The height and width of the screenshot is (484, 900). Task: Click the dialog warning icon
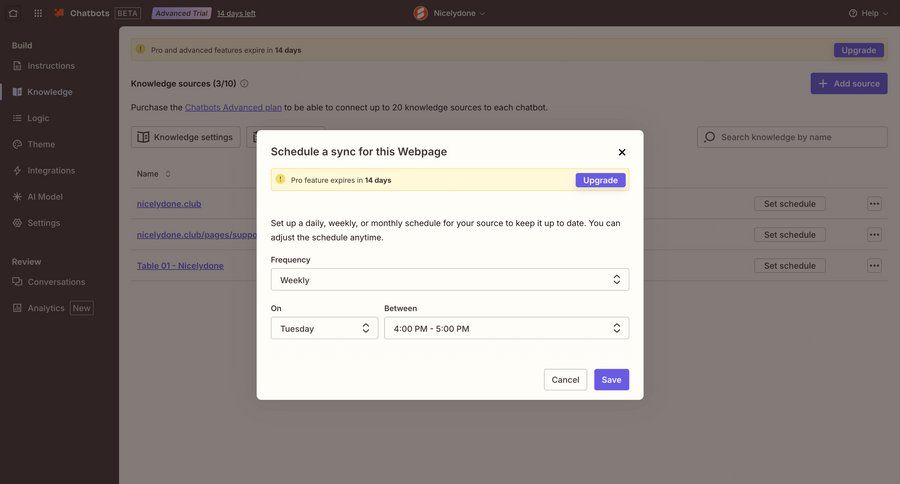click(x=280, y=179)
